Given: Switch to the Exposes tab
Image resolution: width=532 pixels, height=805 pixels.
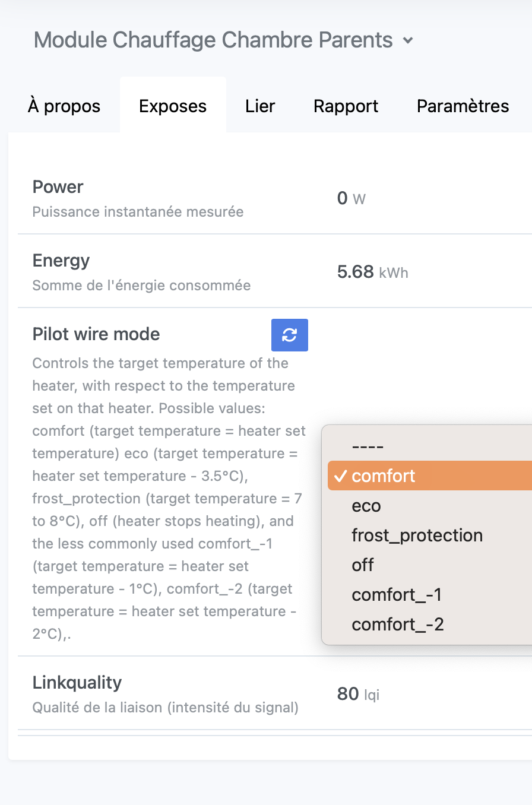Looking at the screenshot, I should point(173,106).
